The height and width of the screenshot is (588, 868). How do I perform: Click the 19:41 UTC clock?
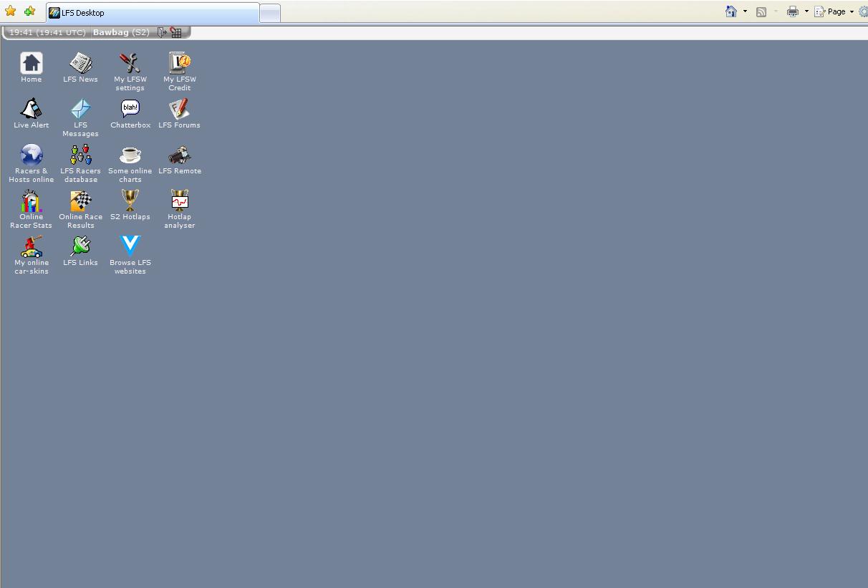tap(47, 32)
